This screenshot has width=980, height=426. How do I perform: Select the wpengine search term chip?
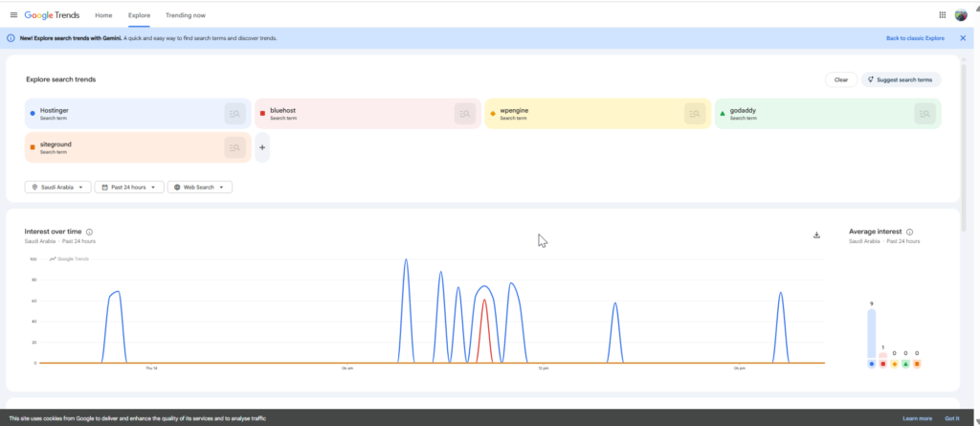pyautogui.click(x=597, y=114)
